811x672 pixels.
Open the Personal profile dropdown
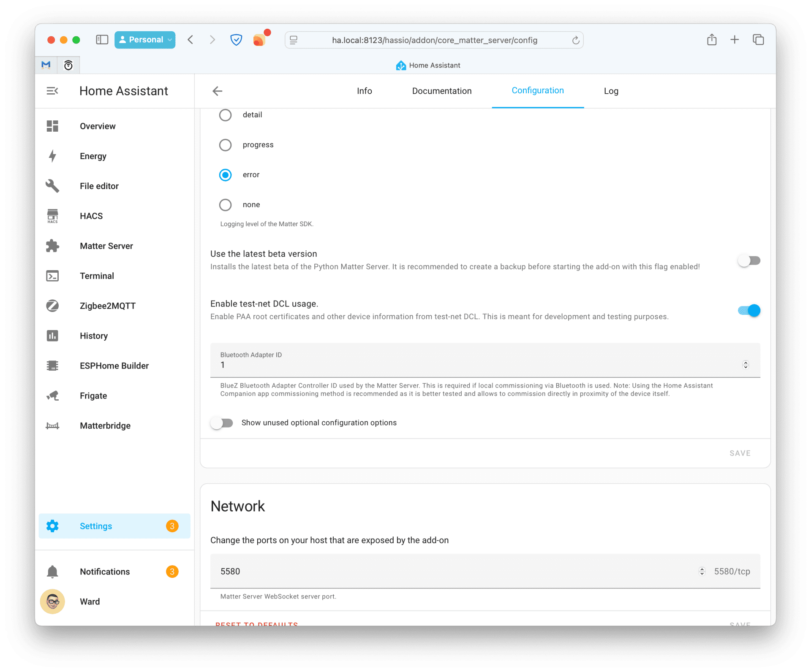(x=145, y=40)
